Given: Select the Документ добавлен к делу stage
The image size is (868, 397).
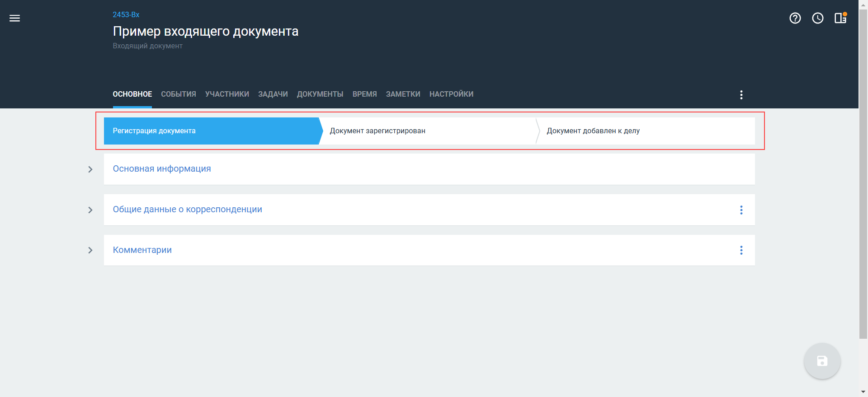Looking at the screenshot, I should (646, 131).
